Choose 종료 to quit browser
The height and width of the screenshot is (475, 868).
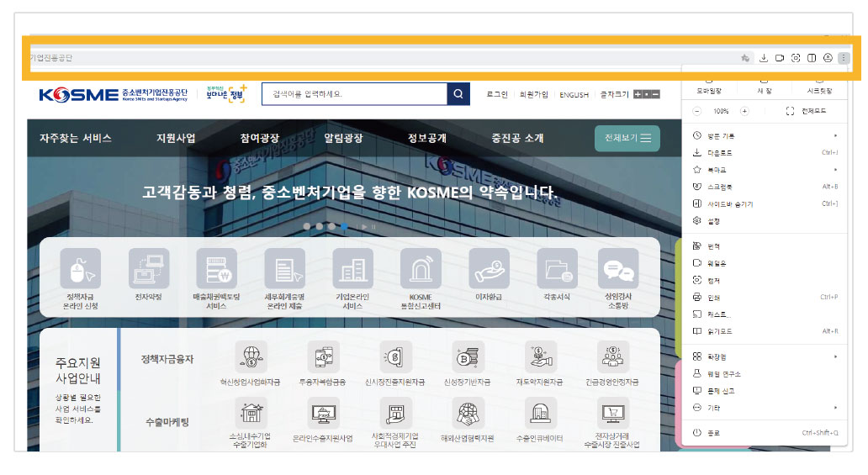pos(765,433)
